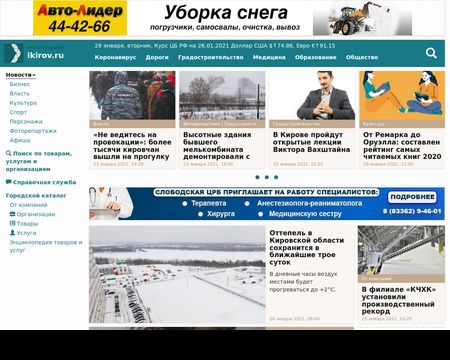The width and height of the screenshot is (450, 360).
Task: Open the КЧХК factory photo thumbnail
Action: [401, 250]
